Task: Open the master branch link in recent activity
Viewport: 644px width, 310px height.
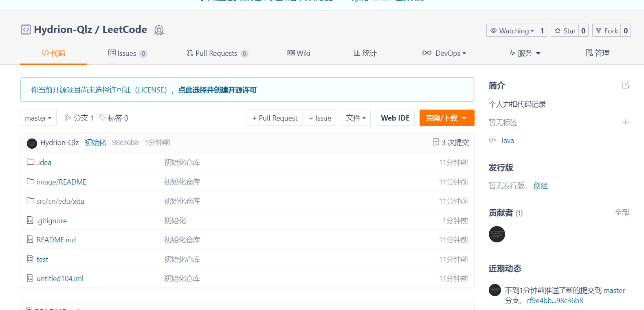Action: pos(614,290)
